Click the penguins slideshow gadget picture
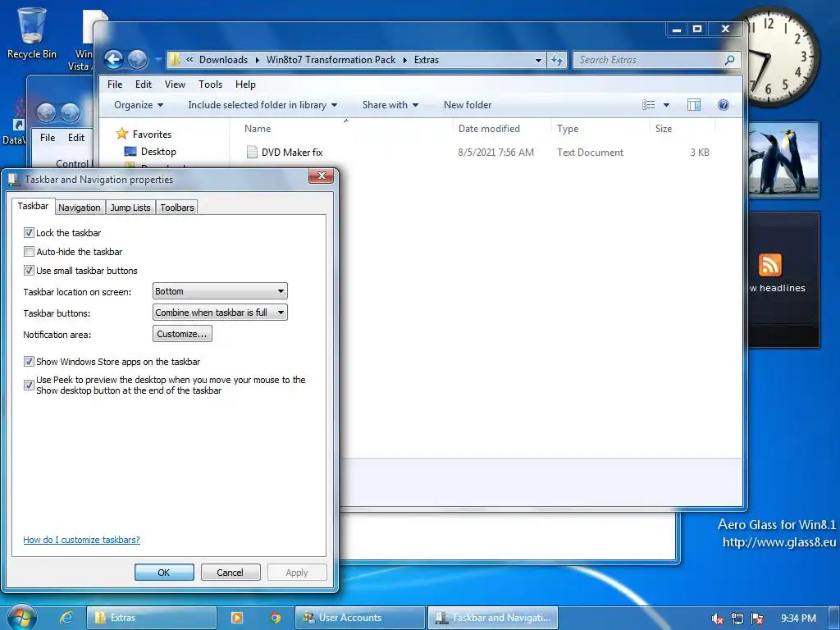The height and width of the screenshot is (630, 840). click(x=783, y=160)
